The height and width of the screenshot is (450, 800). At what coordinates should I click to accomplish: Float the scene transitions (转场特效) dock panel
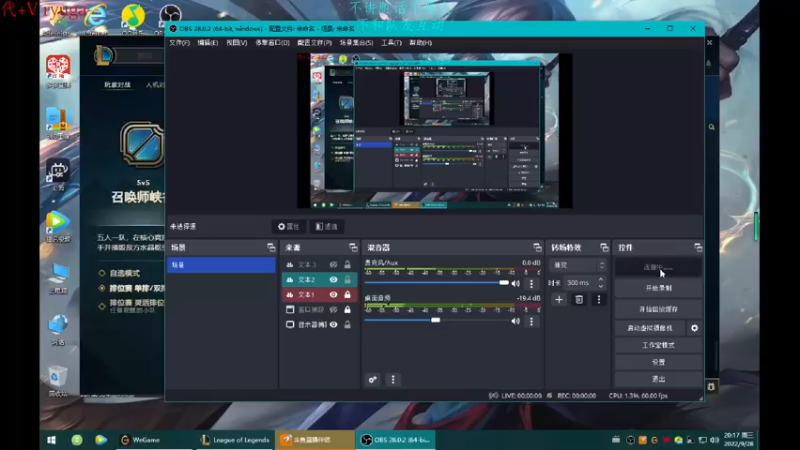[604, 247]
